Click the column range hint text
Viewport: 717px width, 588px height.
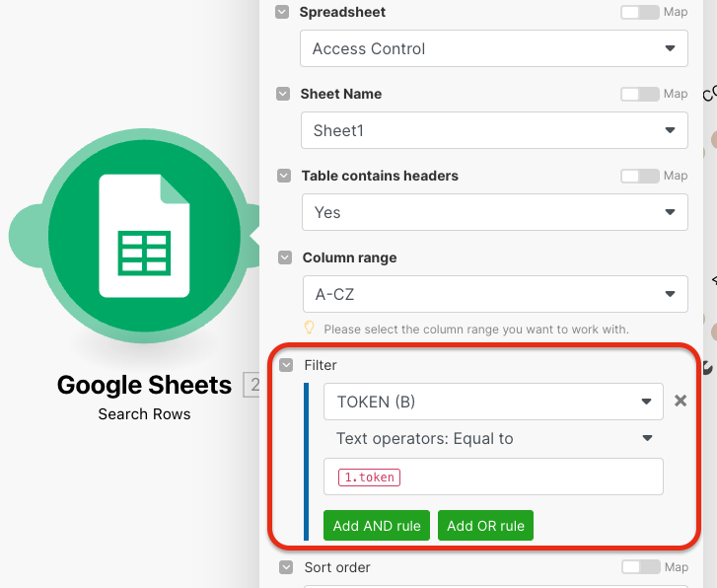coord(476,330)
